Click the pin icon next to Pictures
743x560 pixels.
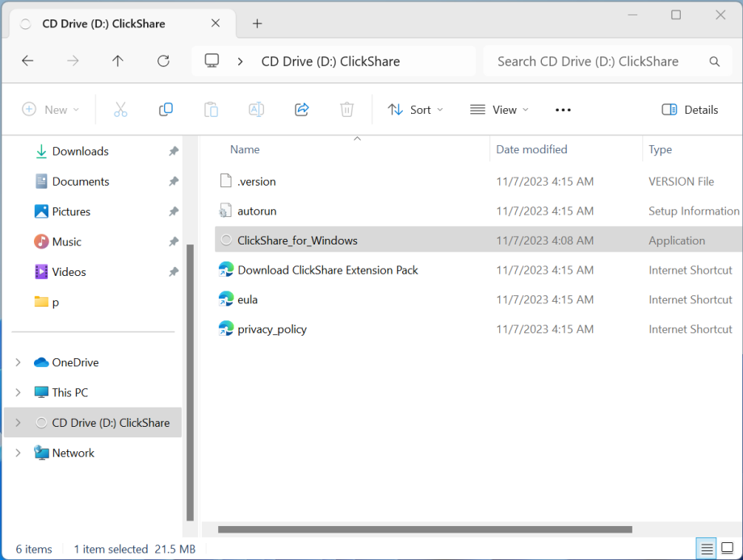coord(174,211)
